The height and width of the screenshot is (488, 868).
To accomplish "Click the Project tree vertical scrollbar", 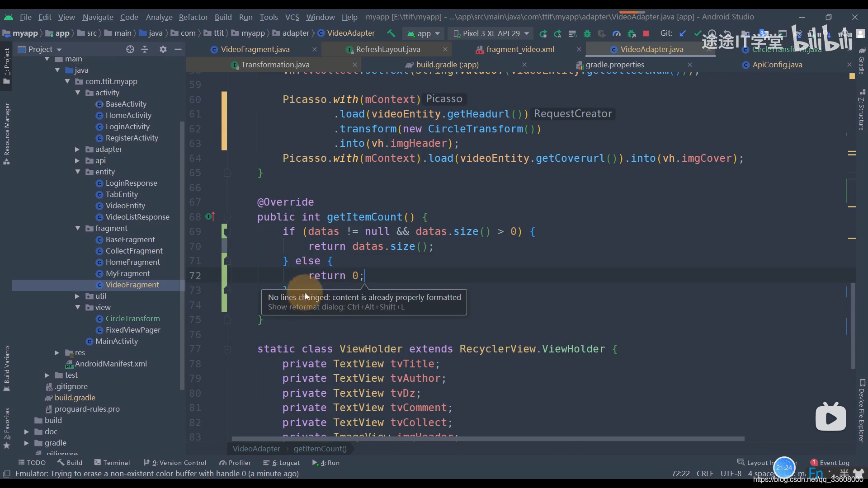I will [x=182, y=255].
